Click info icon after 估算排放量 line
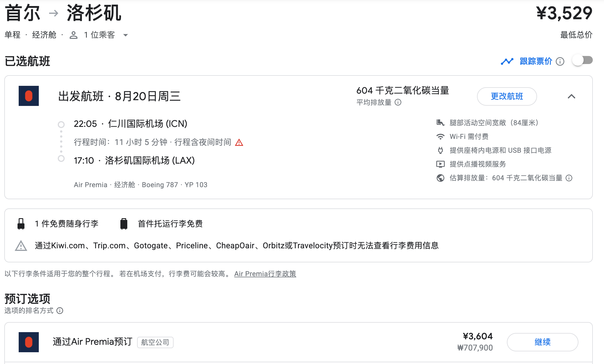604x364 pixels. [569, 178]
